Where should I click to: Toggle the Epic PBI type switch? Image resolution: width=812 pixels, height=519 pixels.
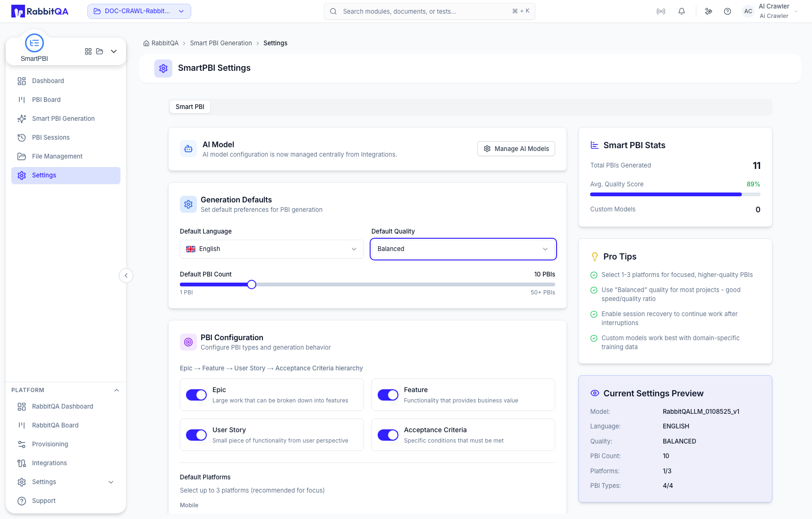[x=196, y=395]
